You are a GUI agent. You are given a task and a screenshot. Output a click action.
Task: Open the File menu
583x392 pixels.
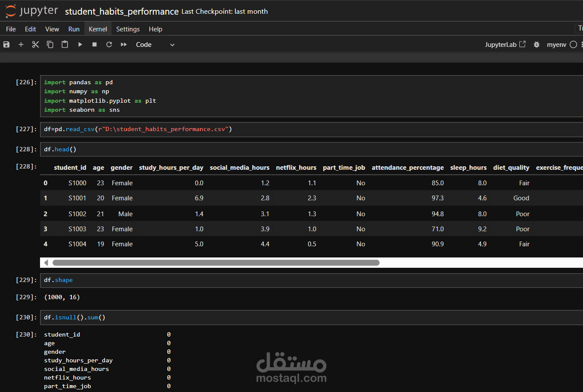tap(11, 29)
